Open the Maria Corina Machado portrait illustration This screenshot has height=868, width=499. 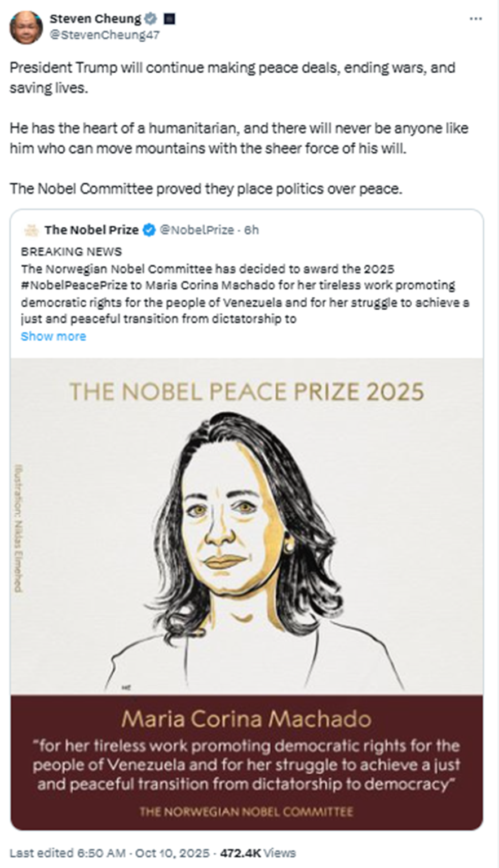[x=246, y=541]
